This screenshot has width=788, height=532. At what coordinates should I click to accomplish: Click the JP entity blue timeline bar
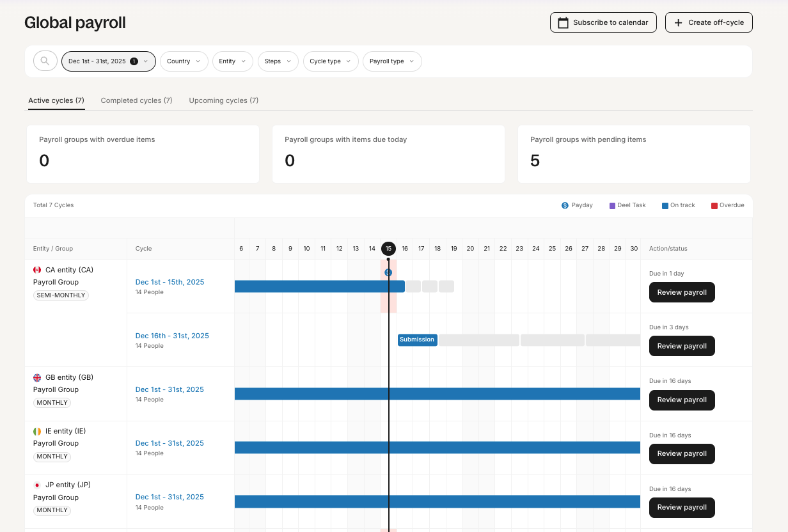pos(437,501)
